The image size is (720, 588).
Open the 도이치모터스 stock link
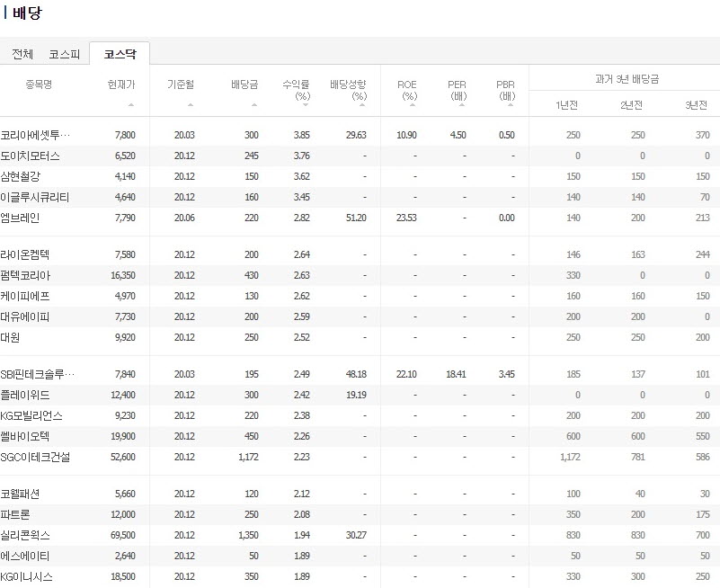pyautogui.click(x=30, y=156)
